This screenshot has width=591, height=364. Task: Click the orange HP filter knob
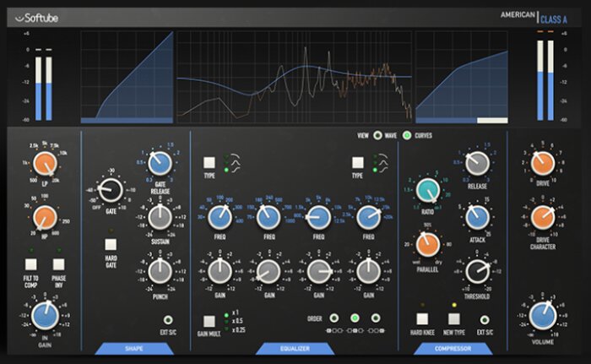[45, 218]
